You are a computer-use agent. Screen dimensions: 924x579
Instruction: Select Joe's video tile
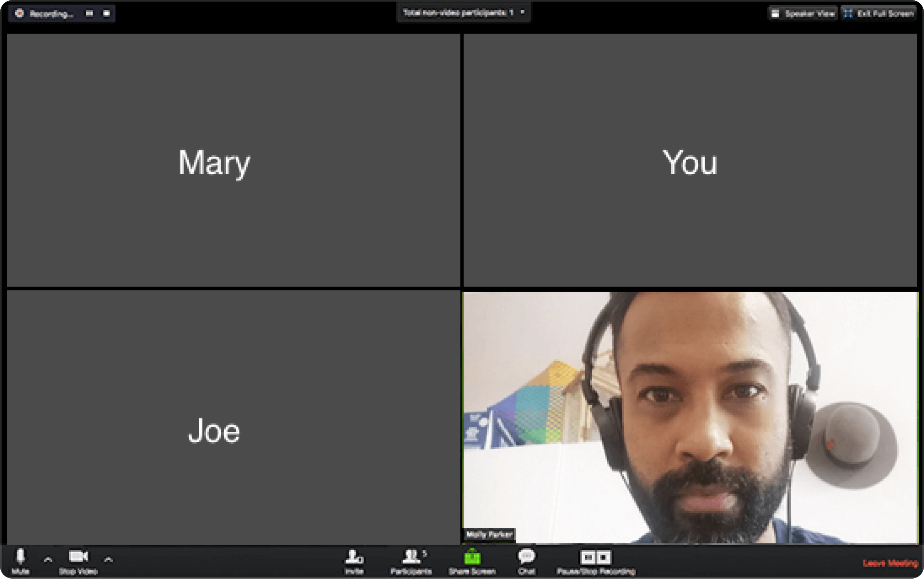tap(233, 418)
